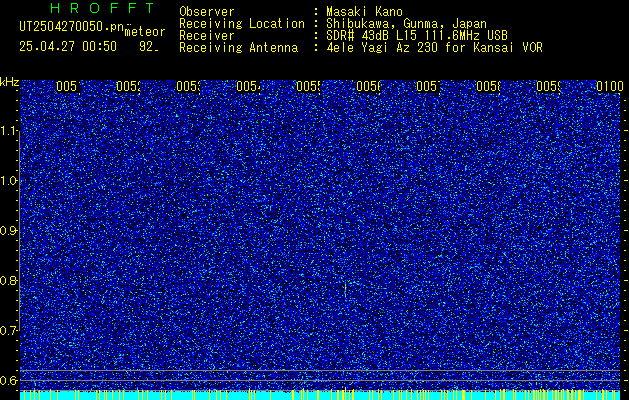Click the 0.8 kHz frequency label
The width and height of the screenshot is (629, 400).
point(9,280)
